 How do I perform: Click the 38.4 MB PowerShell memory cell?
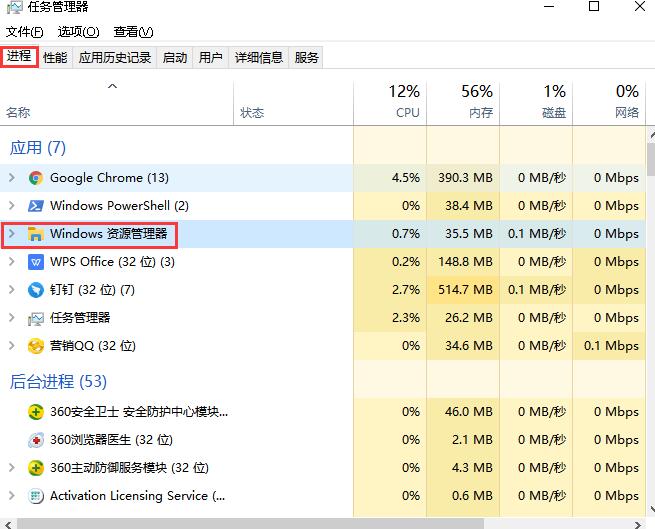[463, 206]
